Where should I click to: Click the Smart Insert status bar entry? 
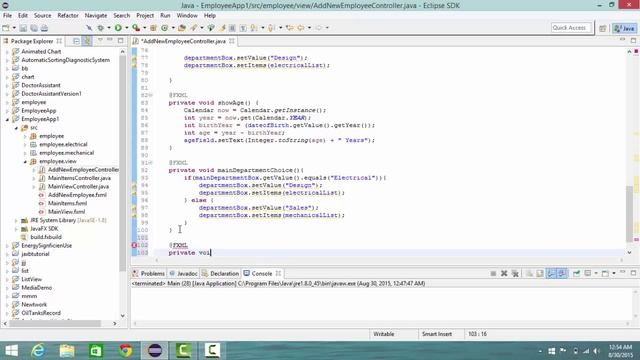tap(436, 334)
